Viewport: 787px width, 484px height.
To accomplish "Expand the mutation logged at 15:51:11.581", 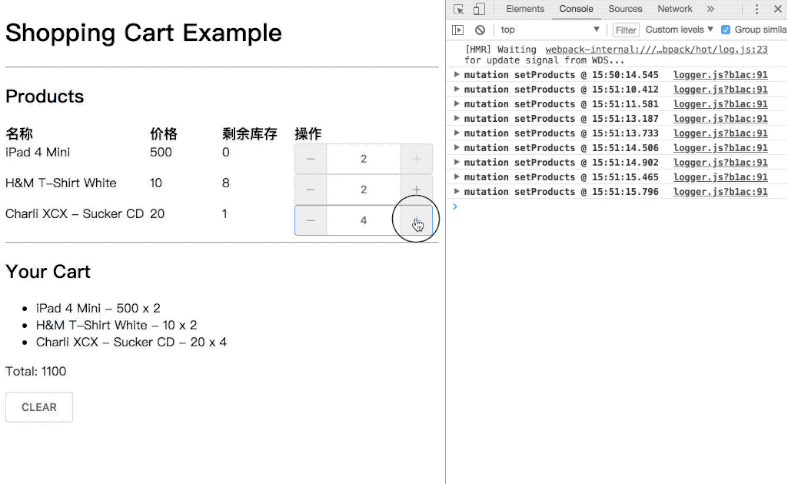I will pos(456,103).
